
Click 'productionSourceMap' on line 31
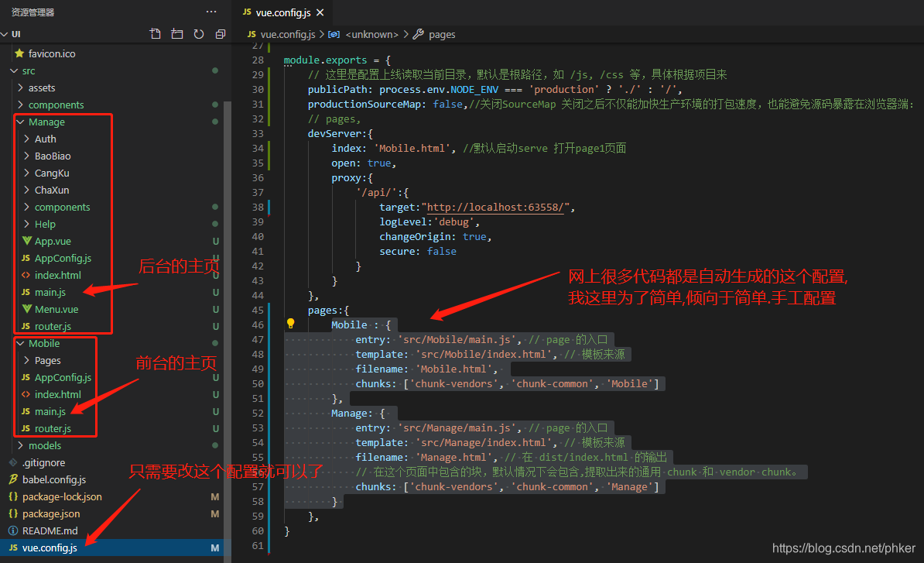pos(364,104)
